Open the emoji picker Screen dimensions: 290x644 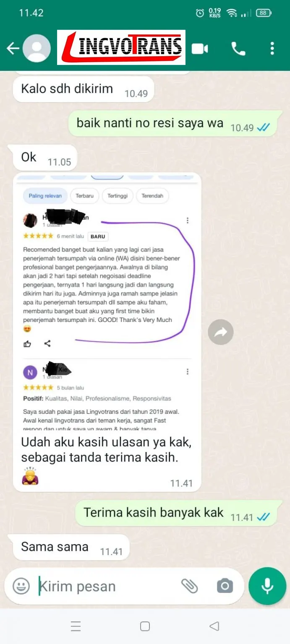tap(21, 586)
